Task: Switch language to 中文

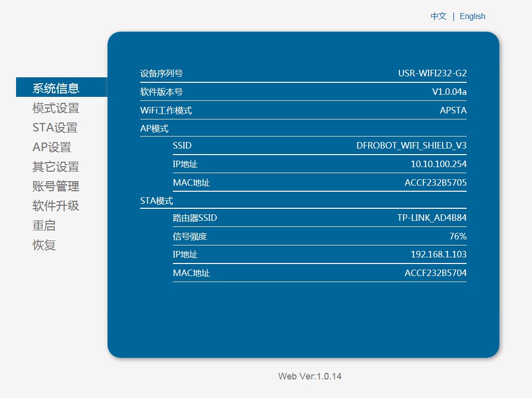Action: pyautogui.click(x=439, y=16)
